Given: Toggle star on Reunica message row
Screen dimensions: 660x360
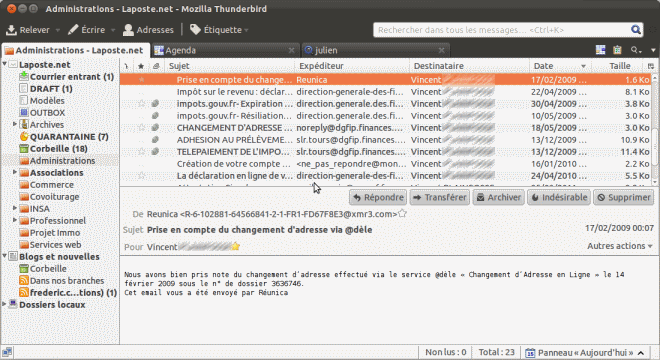Looking at the screenshot, I should point(141,80).
